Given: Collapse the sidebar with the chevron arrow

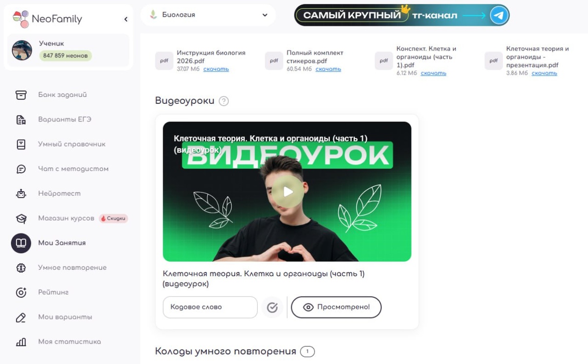Looking at the screenshot, I should (x=126, y=19).
